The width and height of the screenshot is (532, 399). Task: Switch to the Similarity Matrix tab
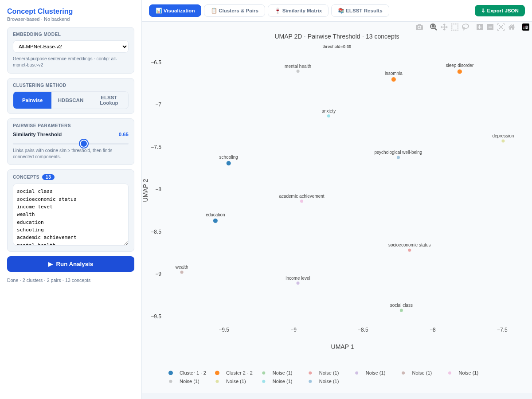point(298,11)
